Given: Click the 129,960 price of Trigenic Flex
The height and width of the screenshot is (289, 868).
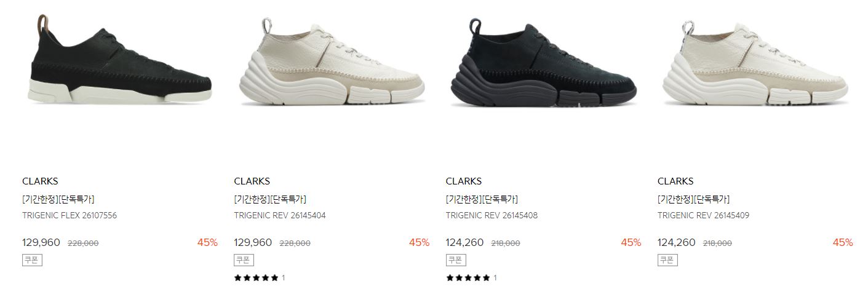Looking at the screenshot, I should (41, 243).
